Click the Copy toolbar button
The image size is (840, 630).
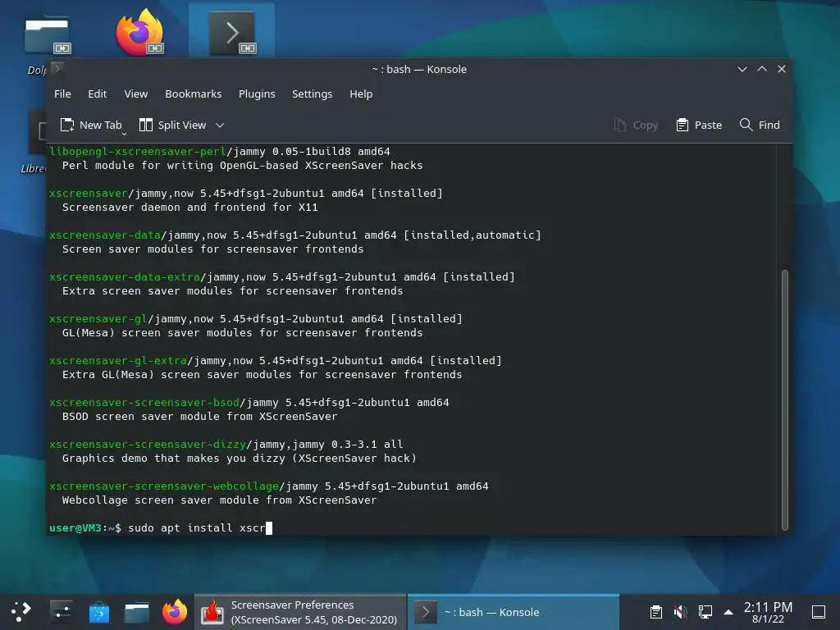pyautogui.click(x=636, y=125)
